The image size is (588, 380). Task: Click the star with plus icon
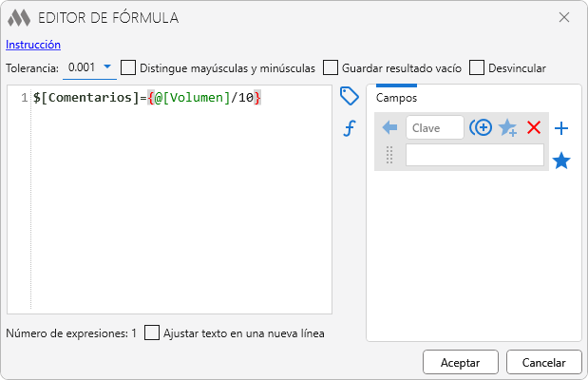[x=508, y=127]
